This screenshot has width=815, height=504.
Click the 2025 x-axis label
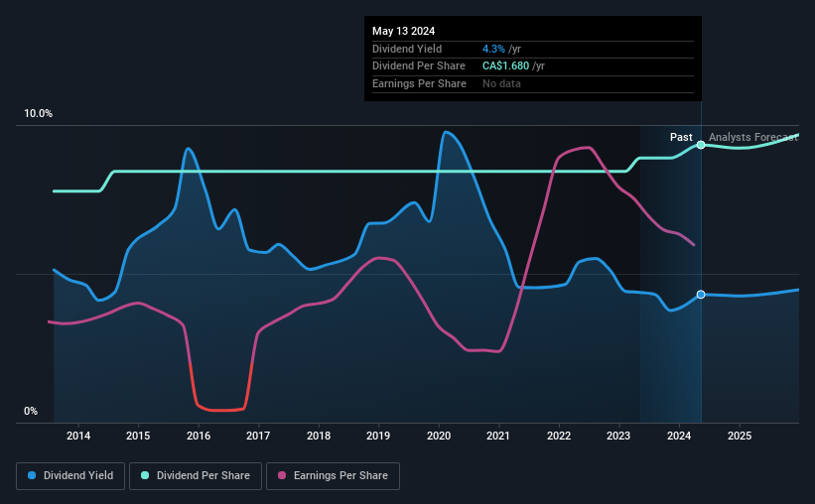click(x=740, y=436)
